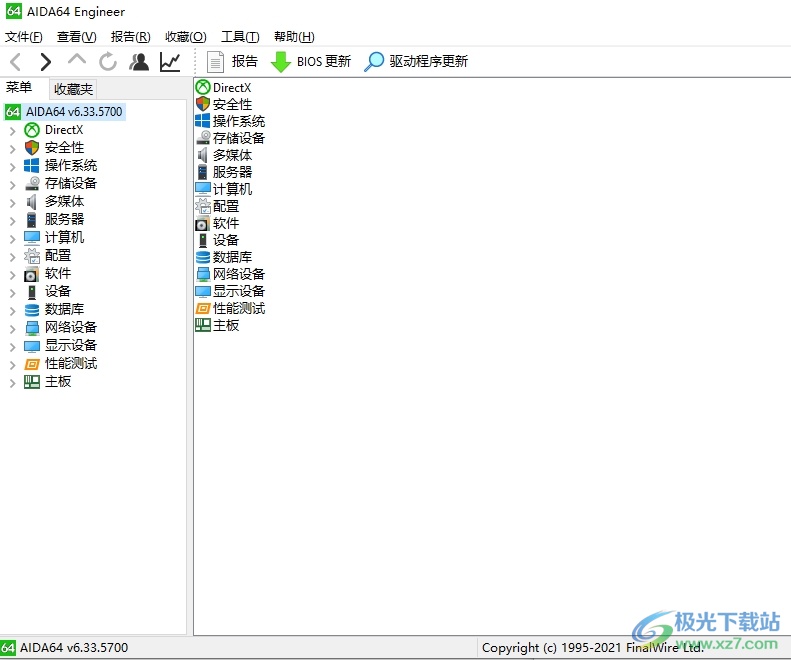The image size is (791, 660).
Task: Switch to the 菜单 tab
Action: (19, 88)
